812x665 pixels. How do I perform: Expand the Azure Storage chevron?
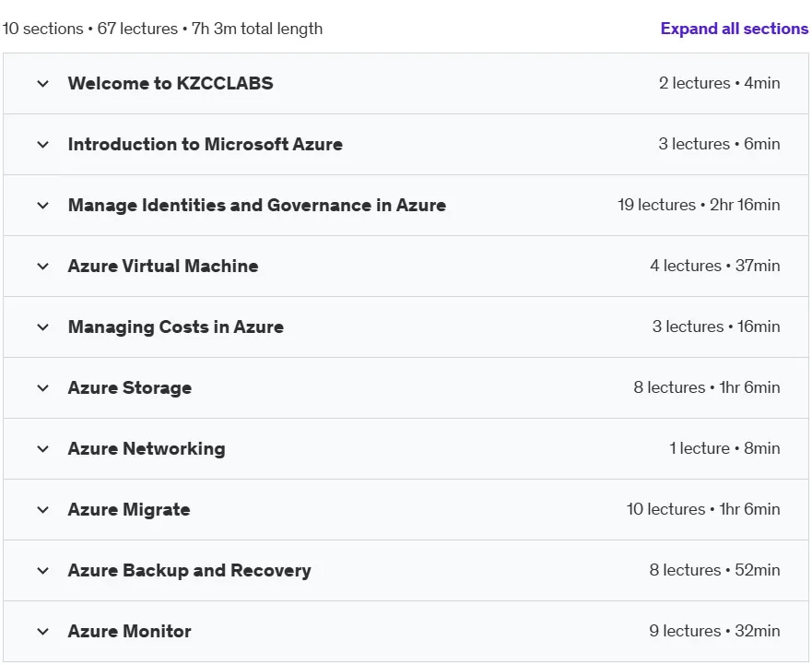click(43, 388)
